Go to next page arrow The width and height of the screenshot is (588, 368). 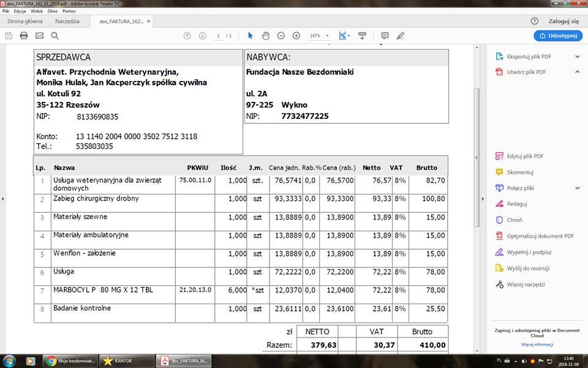pyautogui.click(x=203, y=36)
